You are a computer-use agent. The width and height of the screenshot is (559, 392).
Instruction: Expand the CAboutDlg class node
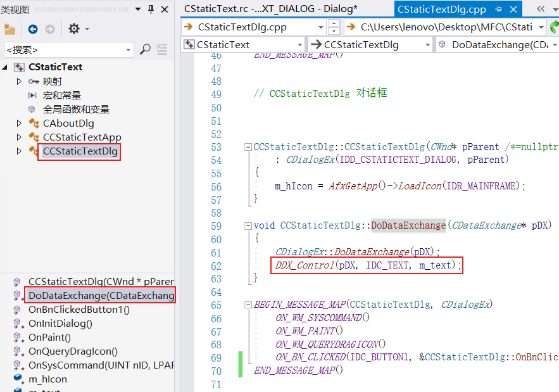click(19, 123)
